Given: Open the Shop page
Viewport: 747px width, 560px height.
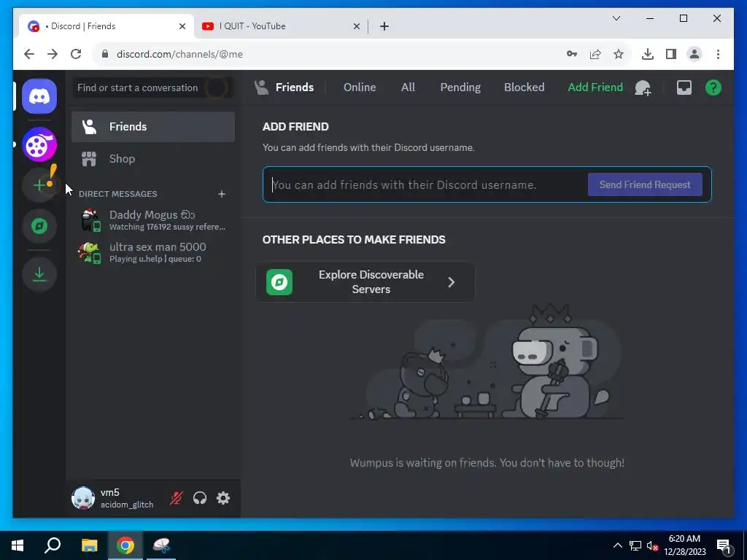Looking at the screenshot, I should point(153,158).
